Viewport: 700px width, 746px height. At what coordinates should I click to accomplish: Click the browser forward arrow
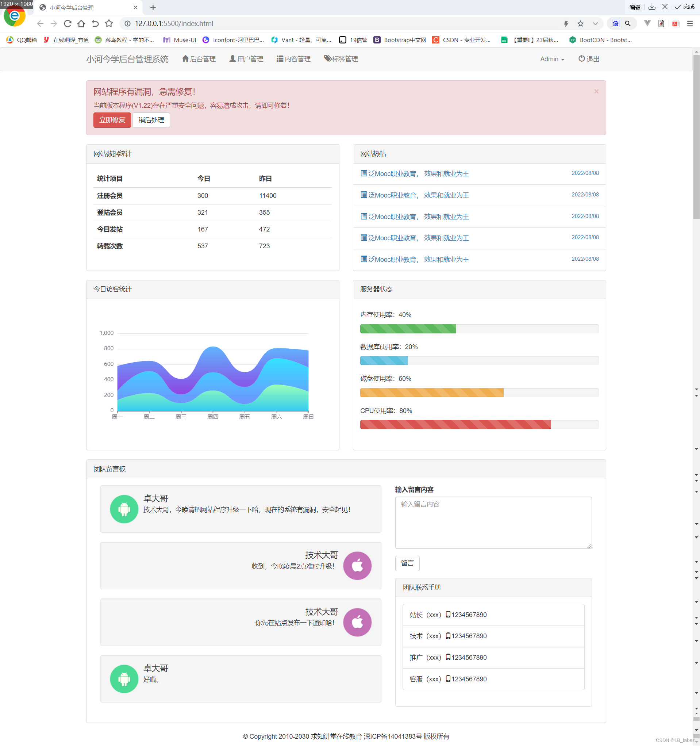click(x=54, y=24)
